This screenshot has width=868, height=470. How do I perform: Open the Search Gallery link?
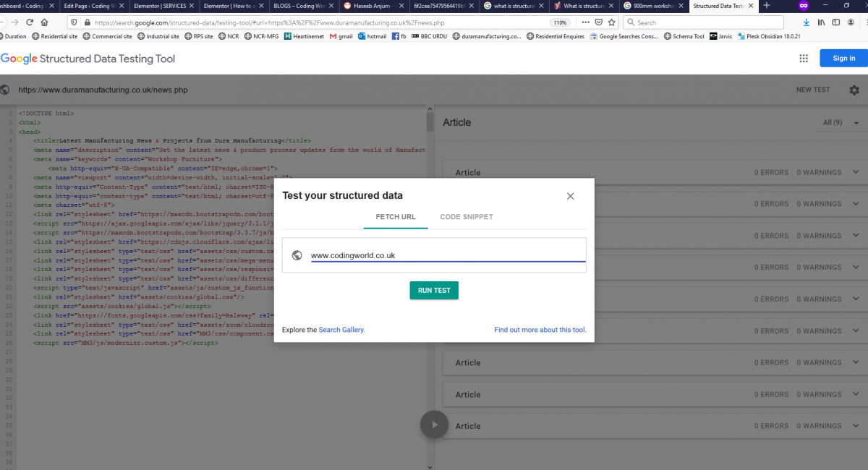coord(341,330)
